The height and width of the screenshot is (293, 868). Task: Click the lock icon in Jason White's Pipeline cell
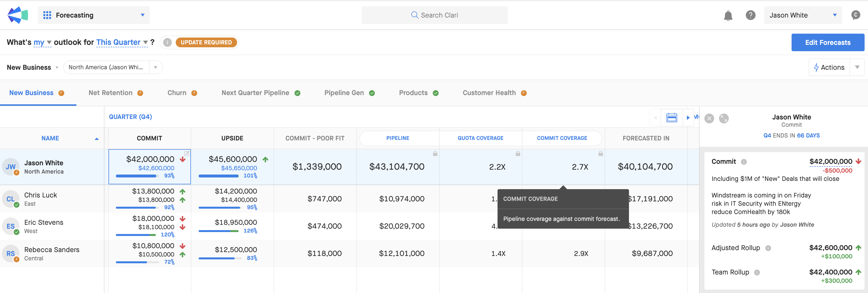click(x=435, y=154)
